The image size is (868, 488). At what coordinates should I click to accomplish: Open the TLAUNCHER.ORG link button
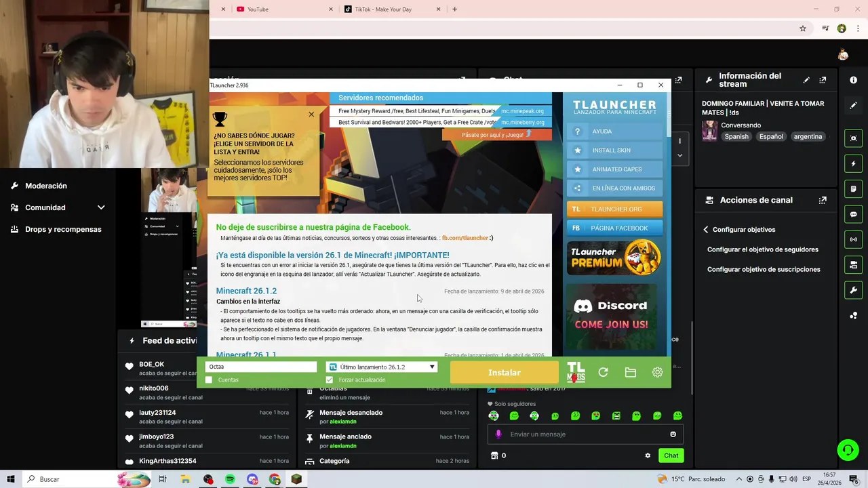[x=614, y=209]
